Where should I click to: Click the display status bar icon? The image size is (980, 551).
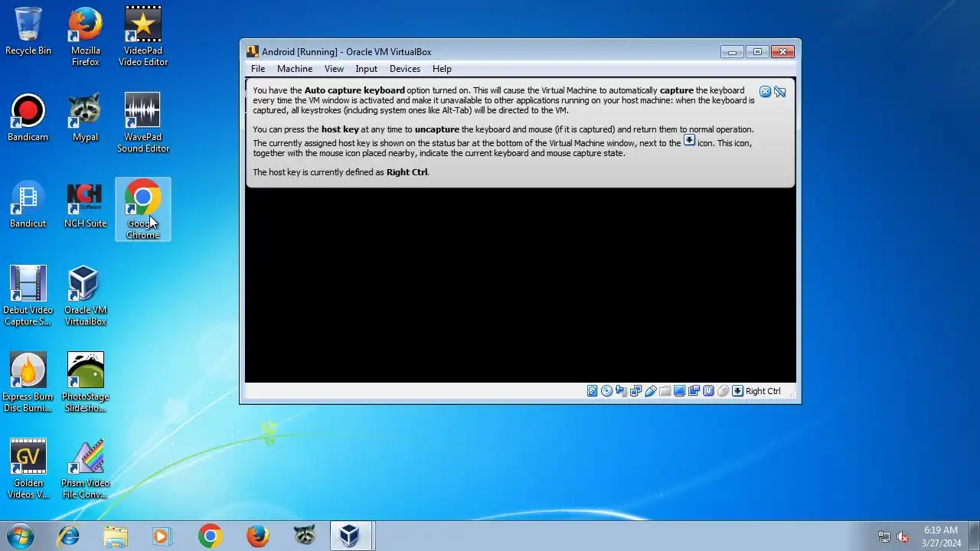(x=679, y=391)
